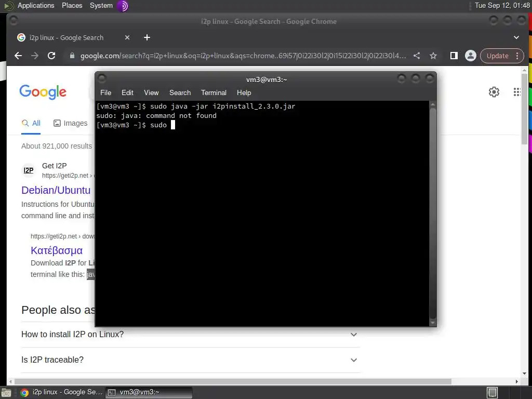
Task: Open the Applications menu in top panel
Action: point(36,5)
